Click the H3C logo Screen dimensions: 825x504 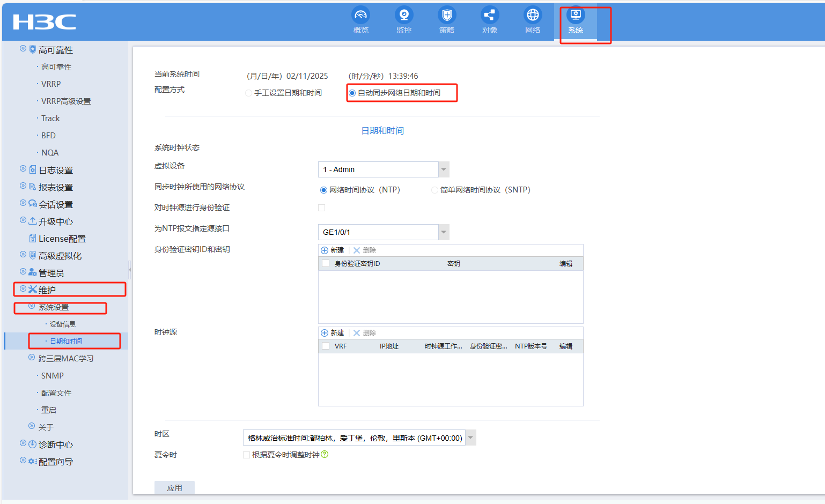[45, 22]
